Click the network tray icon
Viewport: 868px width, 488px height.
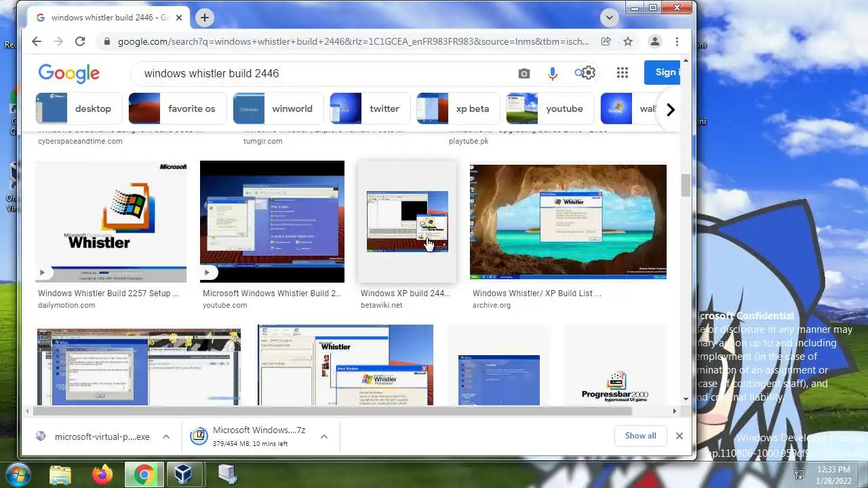tap(800, 474)
